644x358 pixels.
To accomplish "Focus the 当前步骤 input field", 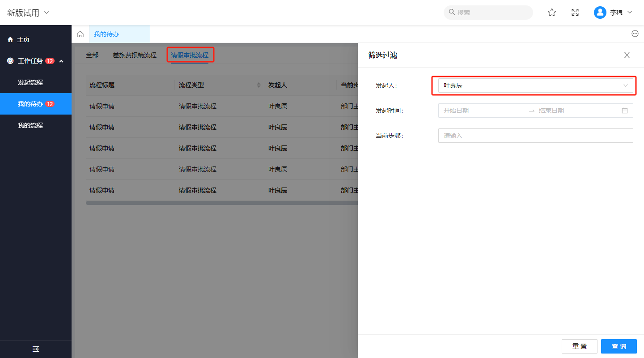I will point(535,136).
